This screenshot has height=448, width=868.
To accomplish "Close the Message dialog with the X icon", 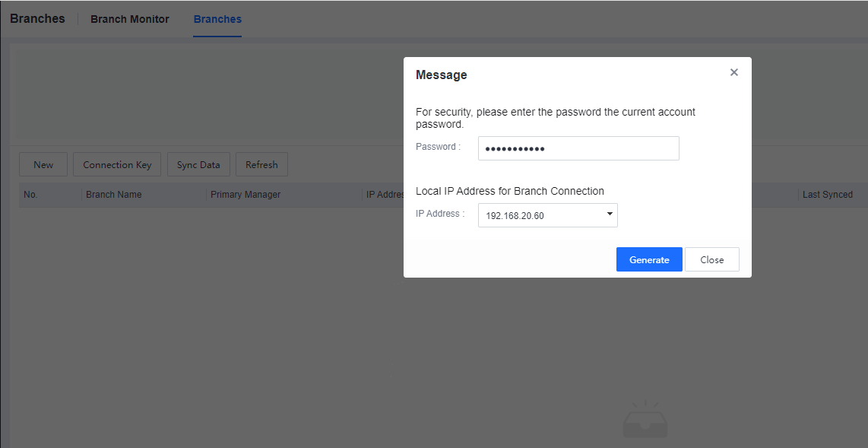I will (733, 72).
